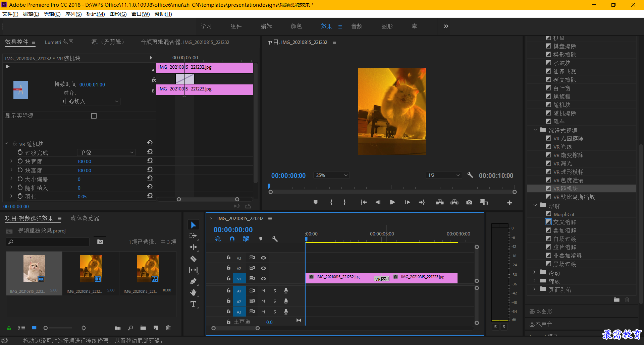The width and height of the screenshot is (644, 345).
Task: Switch project panel to list view
Action: click(22, 328)
